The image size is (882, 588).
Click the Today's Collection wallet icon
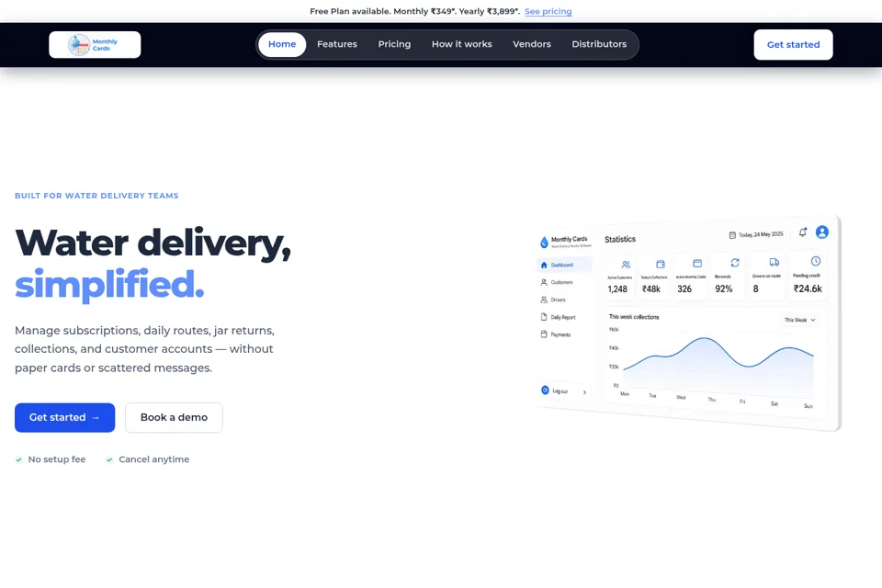click(x=661, y=264)
